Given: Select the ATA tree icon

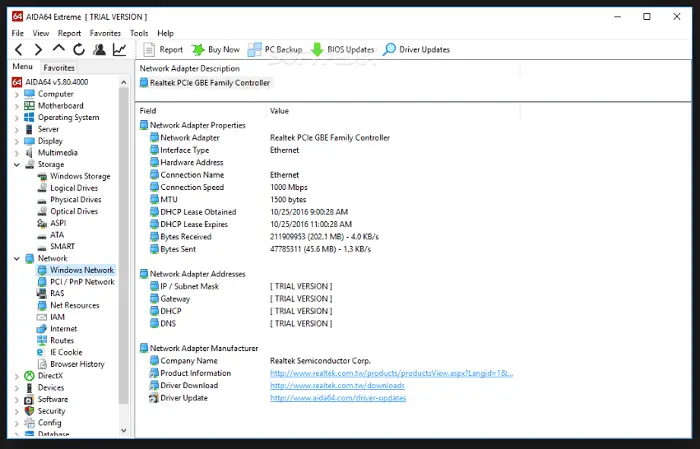Looking at the screenshot, I should click(42, 235).
